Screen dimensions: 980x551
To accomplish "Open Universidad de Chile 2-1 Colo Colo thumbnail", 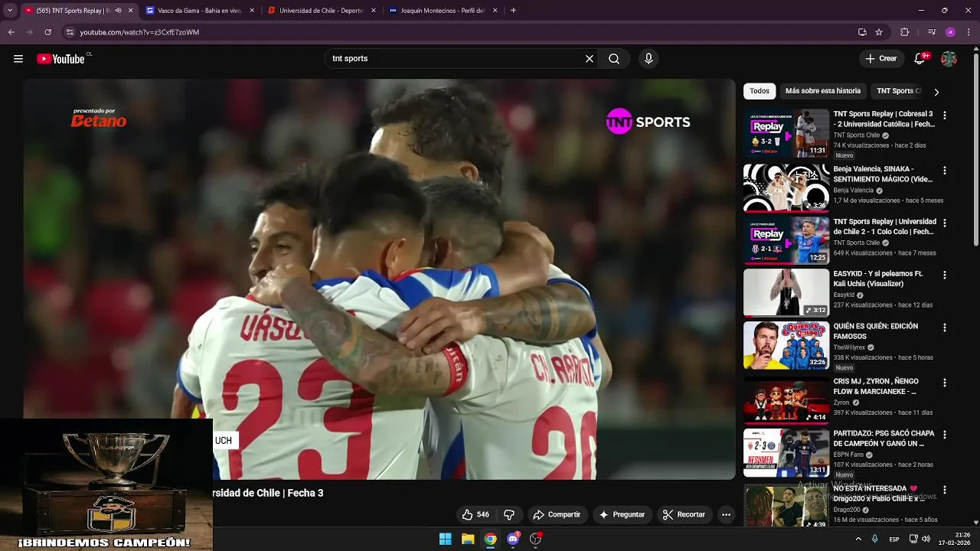I will [786, 240].
